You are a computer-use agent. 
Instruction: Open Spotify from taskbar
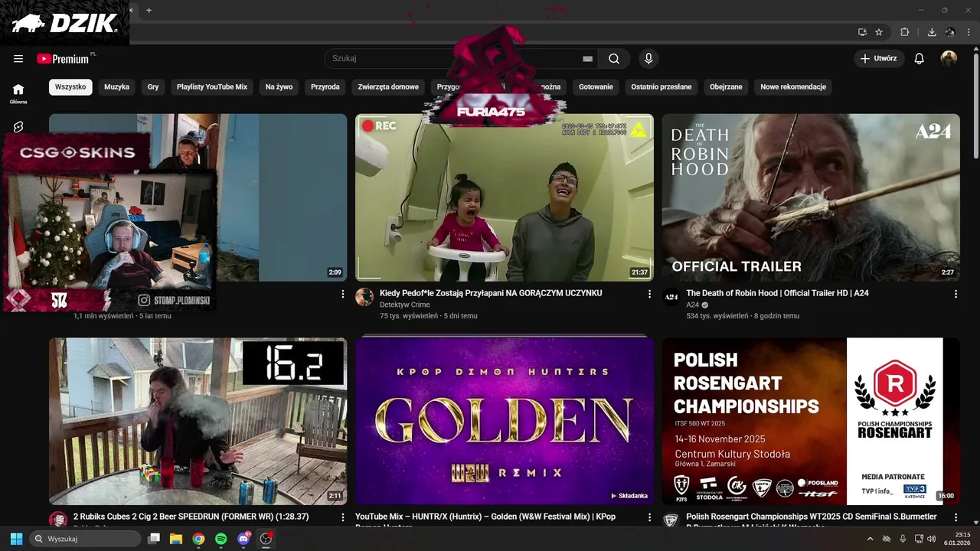[x=220, y=539]
